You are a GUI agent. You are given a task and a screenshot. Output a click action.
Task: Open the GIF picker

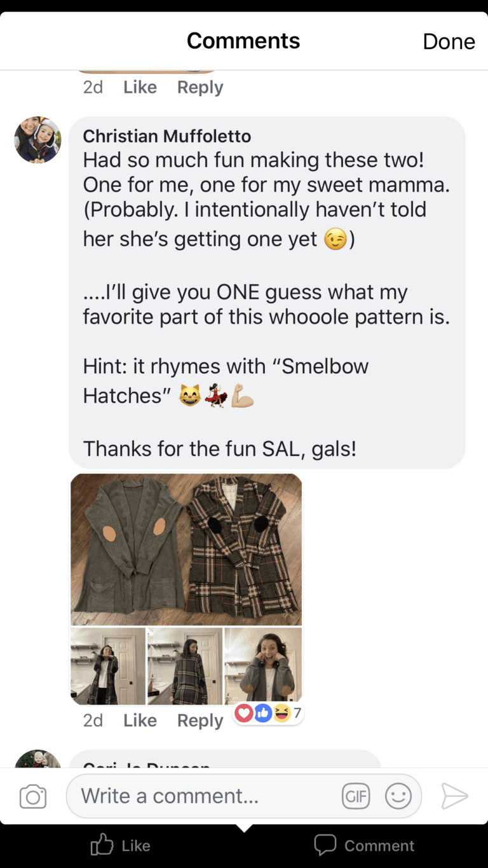pos(356,796)
